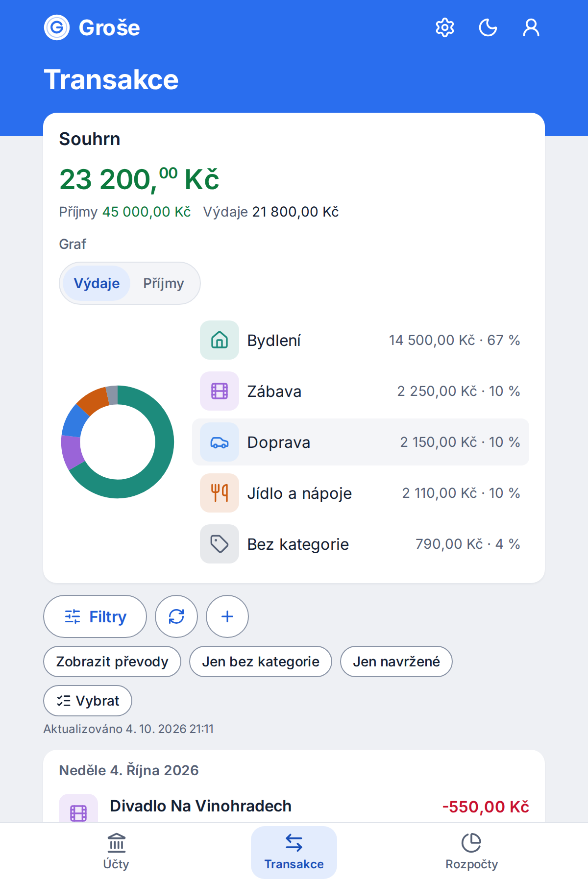Go to the Účty tab

116,853
